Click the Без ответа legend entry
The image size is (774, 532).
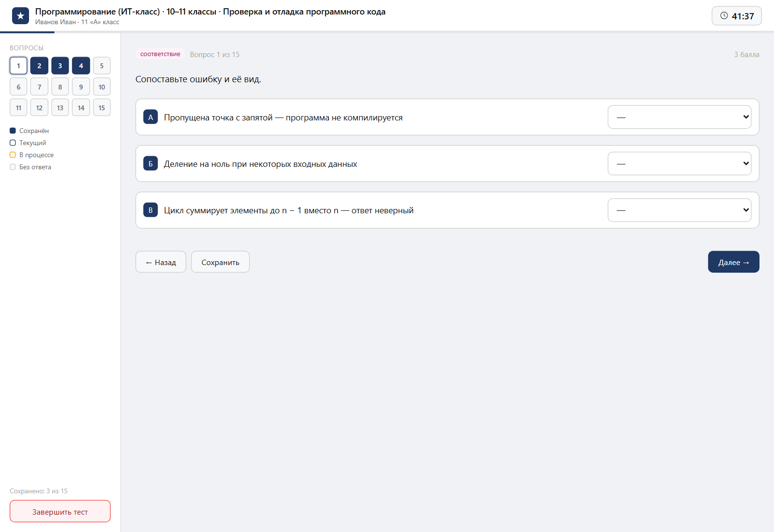[30, 167]
